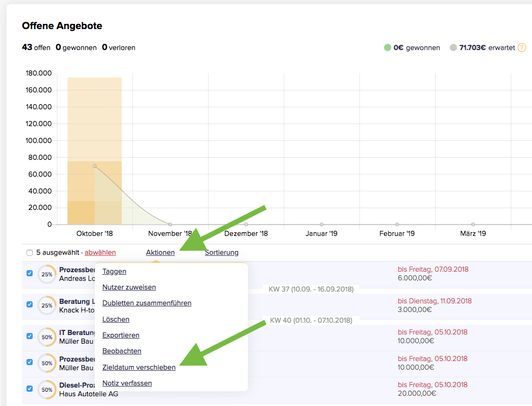Click the green gewonnen legend dot
This screenshot has width=532, height=406.
pos(388,47)
